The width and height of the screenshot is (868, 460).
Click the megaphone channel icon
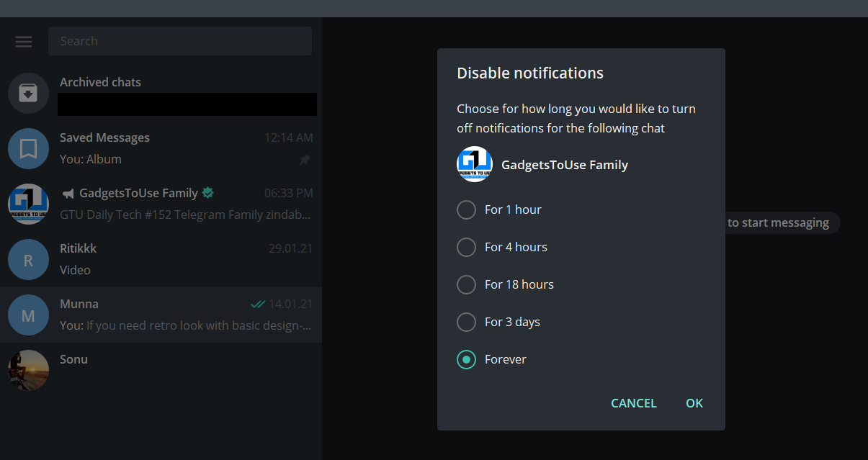68,194
